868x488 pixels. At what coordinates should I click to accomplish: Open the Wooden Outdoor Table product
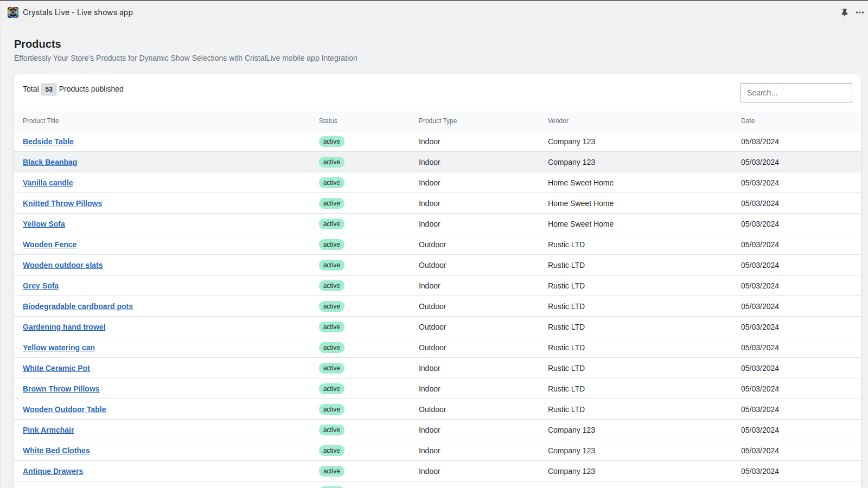pos(64,409)
